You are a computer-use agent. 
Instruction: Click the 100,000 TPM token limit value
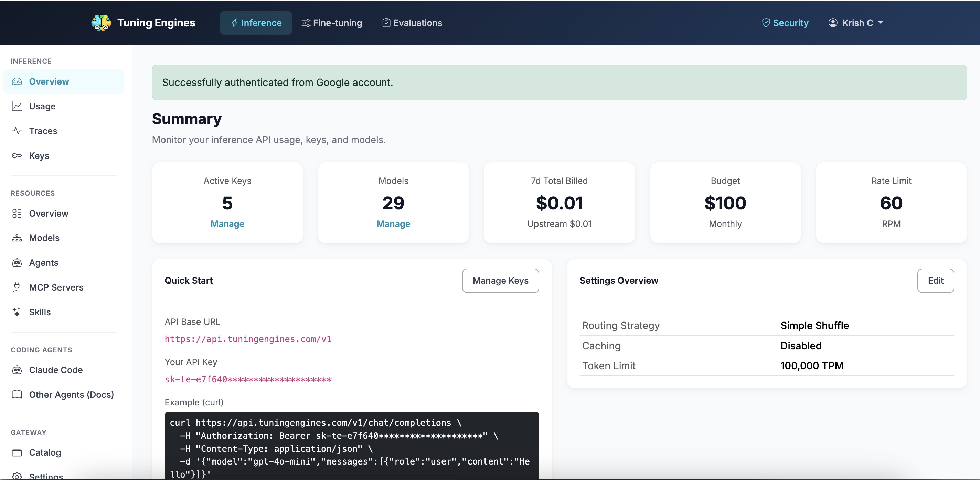[x=812, y=366]
